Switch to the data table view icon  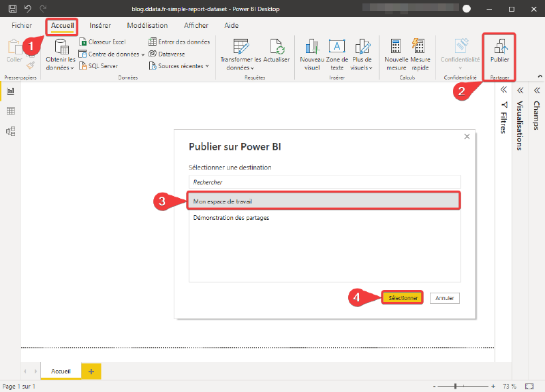[x=11, y=111]
